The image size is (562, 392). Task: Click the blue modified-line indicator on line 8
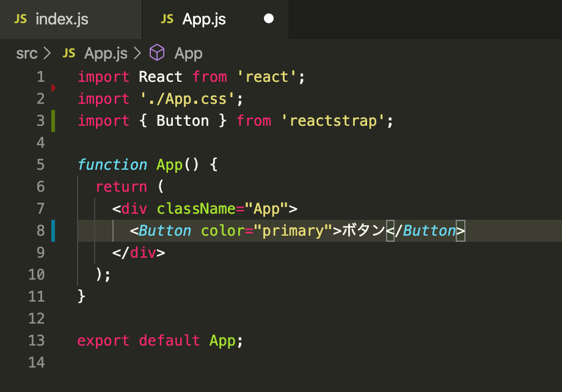pos(53,230)
